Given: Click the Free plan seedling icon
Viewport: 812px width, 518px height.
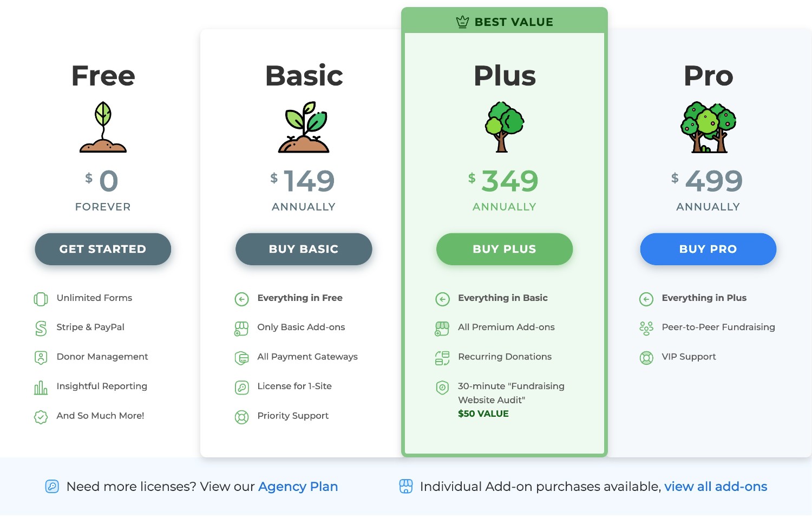Looking at the screenshot, I should coord(103,127).
